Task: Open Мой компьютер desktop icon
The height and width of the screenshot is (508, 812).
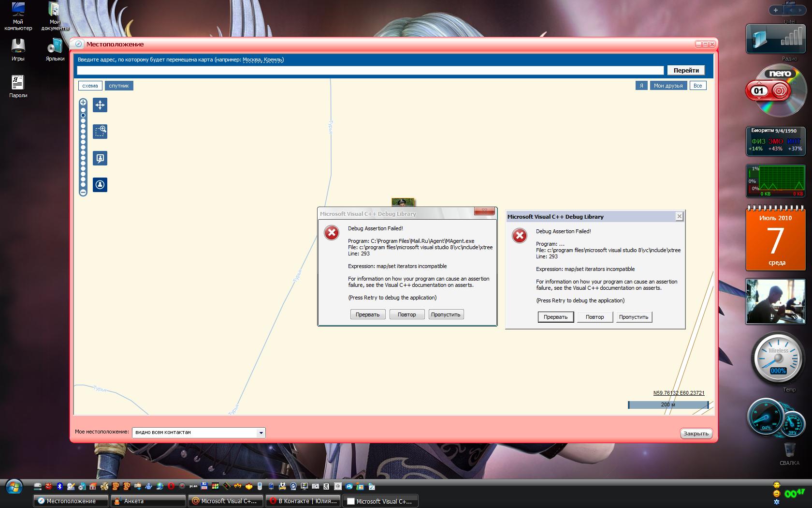Action: (x=18, y=16)
